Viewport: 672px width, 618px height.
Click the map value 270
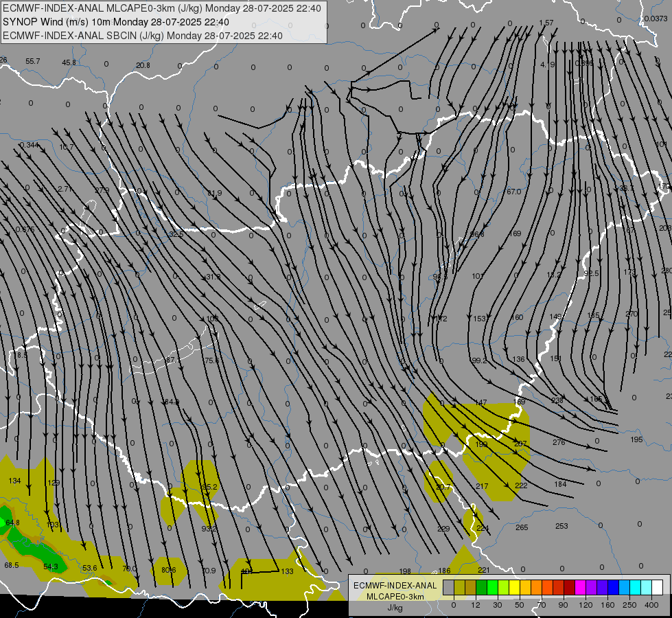click(x=632, y=314)
